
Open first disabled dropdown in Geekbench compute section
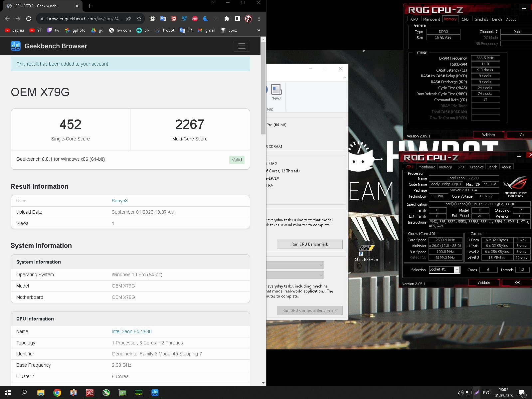point(295,265)
